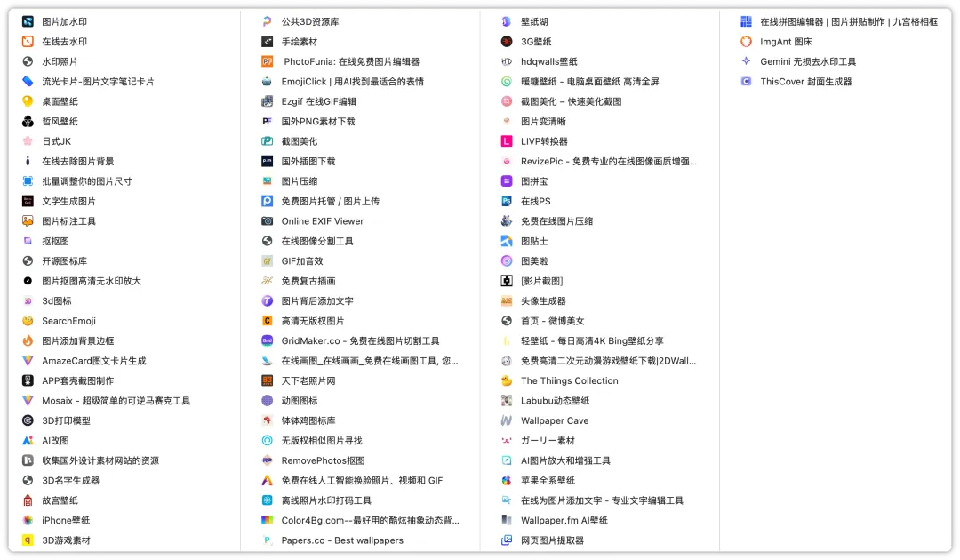Screen dimensions: 960x560
Task: Open the 3D名字生成器 bookmark
Action: [70, 480]
